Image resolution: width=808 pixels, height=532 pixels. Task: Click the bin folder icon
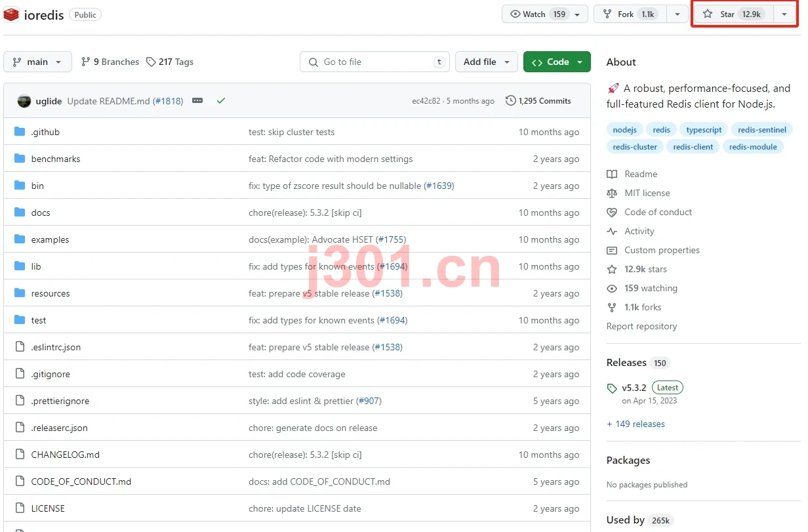pos(20,186)
